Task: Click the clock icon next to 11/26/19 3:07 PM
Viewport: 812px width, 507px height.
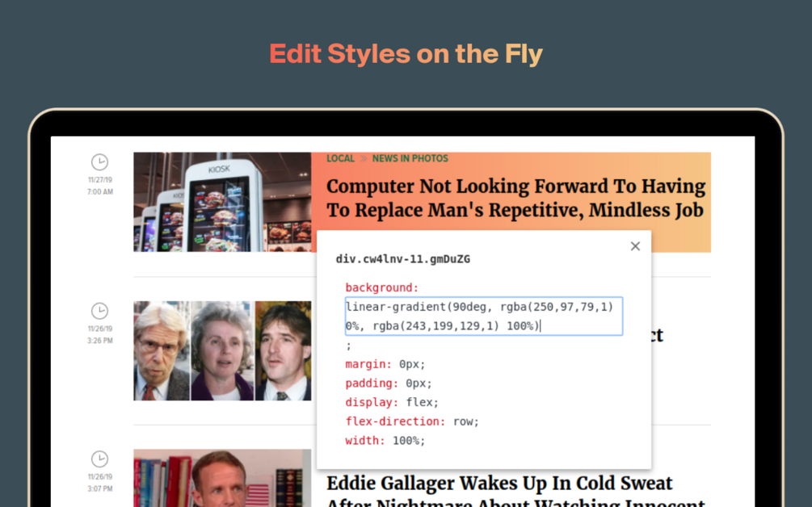Action: [x=100, y=459]
